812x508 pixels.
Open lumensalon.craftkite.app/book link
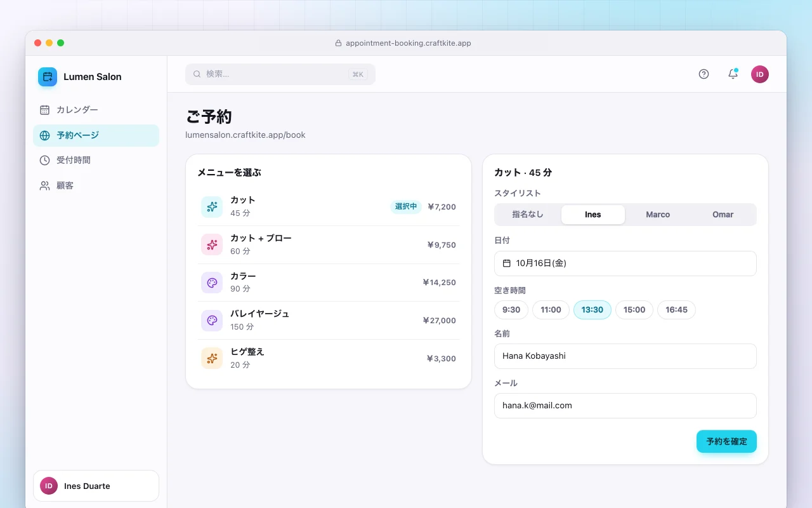(246, 135)
